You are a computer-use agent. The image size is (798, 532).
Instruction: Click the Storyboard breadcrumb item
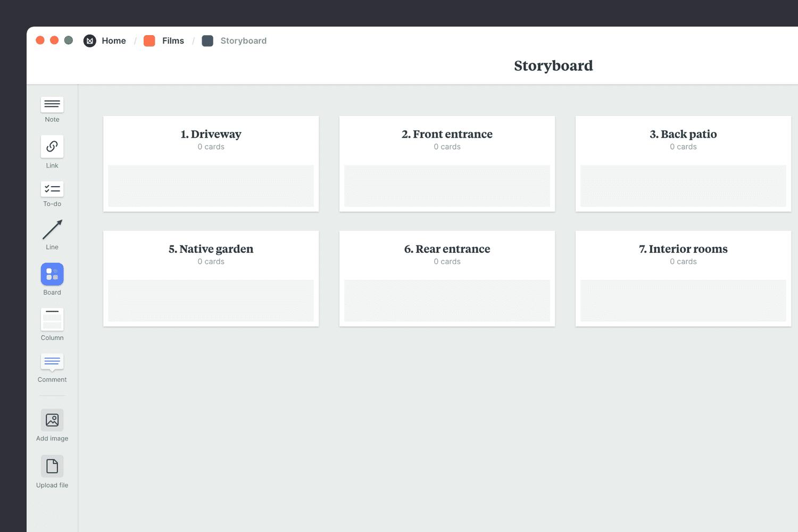(243, 41)
